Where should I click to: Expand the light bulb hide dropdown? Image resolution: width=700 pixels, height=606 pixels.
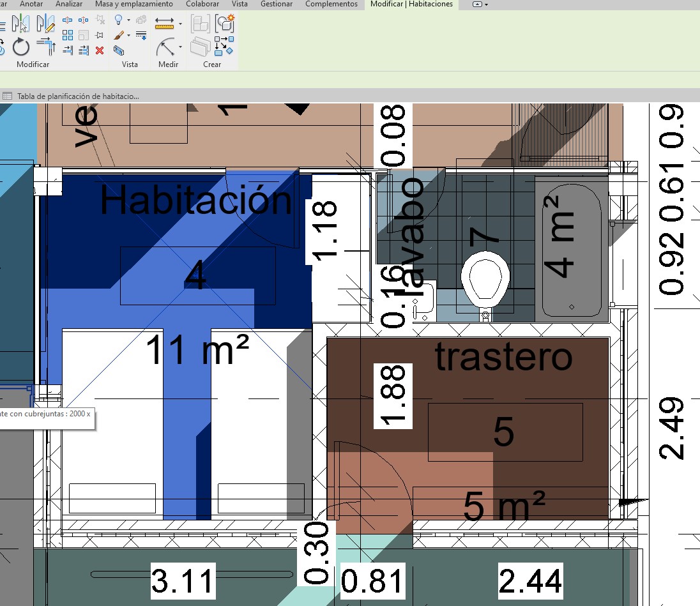click(x=128, y=20)
